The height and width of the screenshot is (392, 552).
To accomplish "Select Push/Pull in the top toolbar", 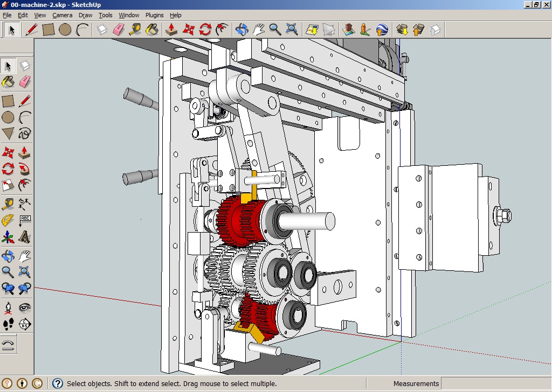I will tap(171, 30).
